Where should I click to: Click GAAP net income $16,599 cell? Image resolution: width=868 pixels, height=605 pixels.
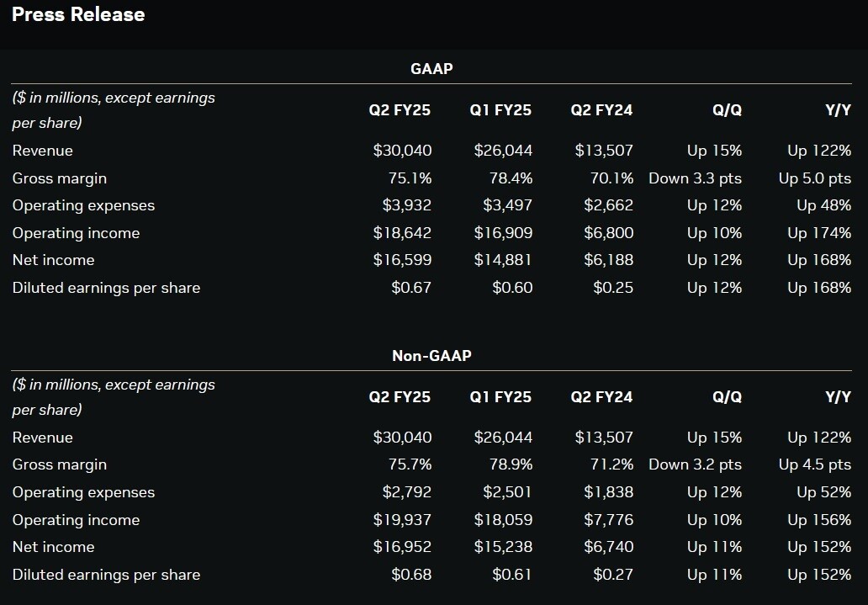pyautogui.click(x=402, y=260)
